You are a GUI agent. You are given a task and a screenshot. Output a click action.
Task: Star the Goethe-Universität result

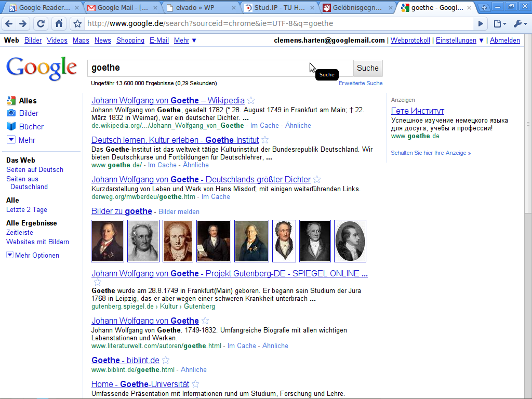click(x=195, y=384)
